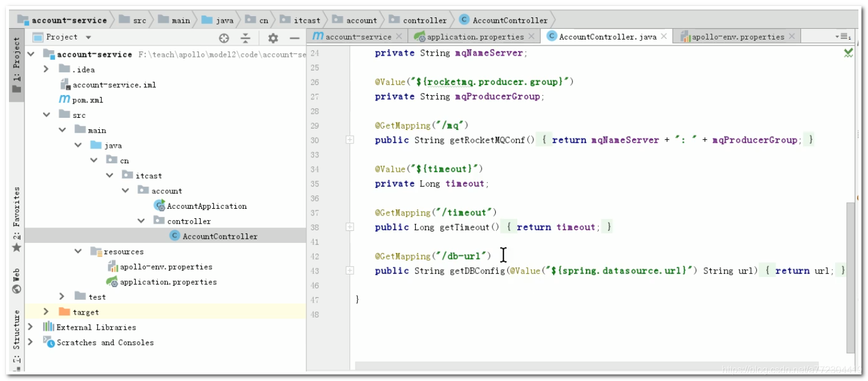Click the green inspections checkmark indicator
This screenshot has width=868, height=381.
point(849,52)
